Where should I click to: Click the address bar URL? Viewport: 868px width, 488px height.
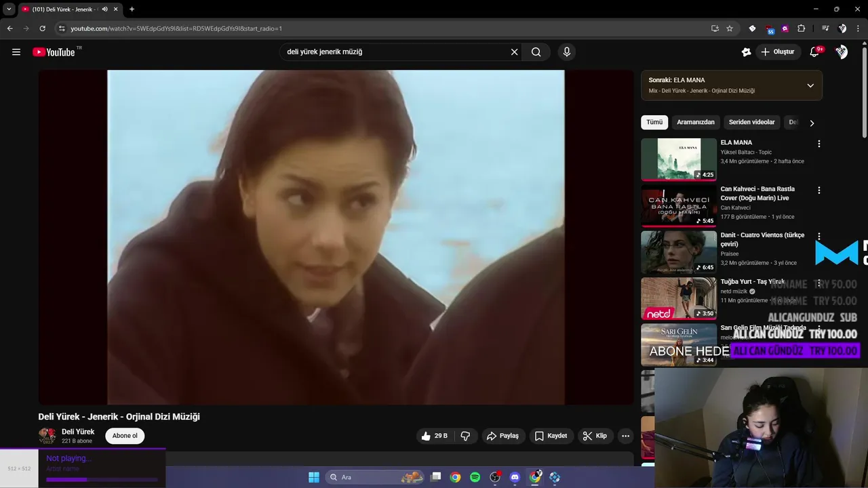coord(176,28)
